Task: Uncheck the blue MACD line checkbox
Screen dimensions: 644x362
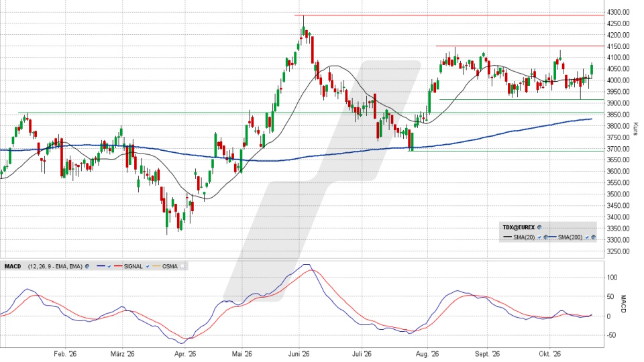Action: (x=109, y=266)
